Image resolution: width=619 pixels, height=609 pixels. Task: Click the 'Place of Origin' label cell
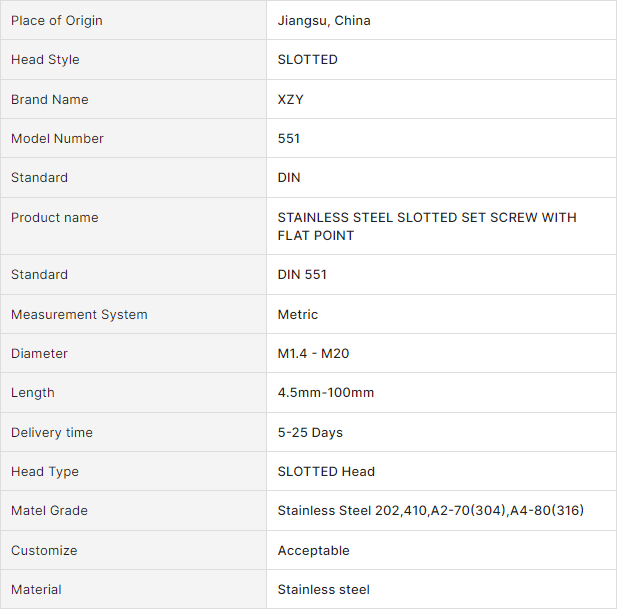coord(57,21)
